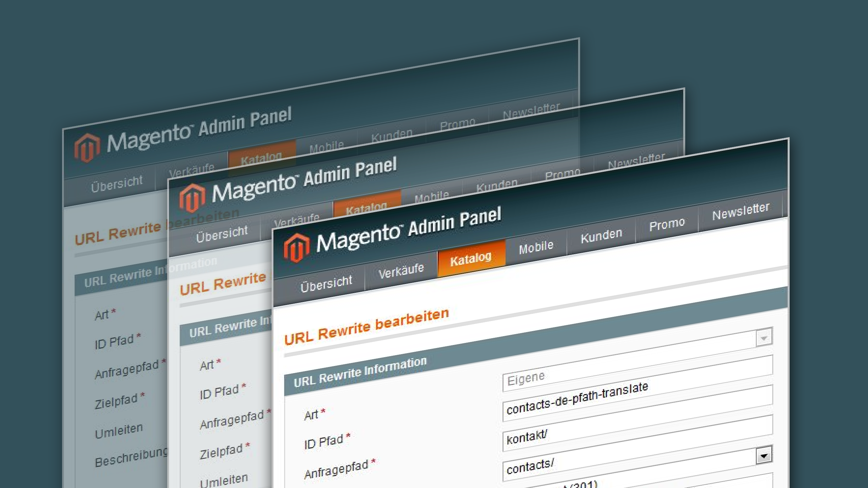This screenshot has width=868, height=488.
Task: Open the Newsletter menu in the middle window
Action: [636, 161]
